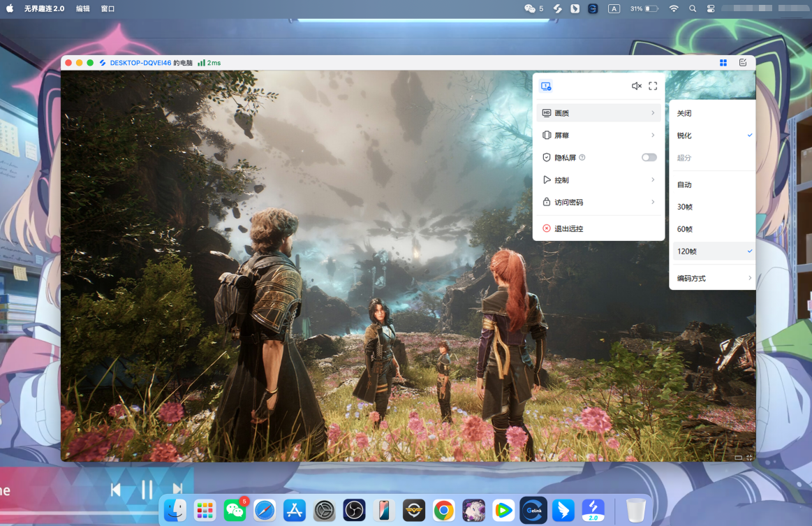Image resolution: width=812 pixels, height=526 pixels.
Task: Choose 关闭 to turn off image enhancement
Action: click(x=684, y=113)
